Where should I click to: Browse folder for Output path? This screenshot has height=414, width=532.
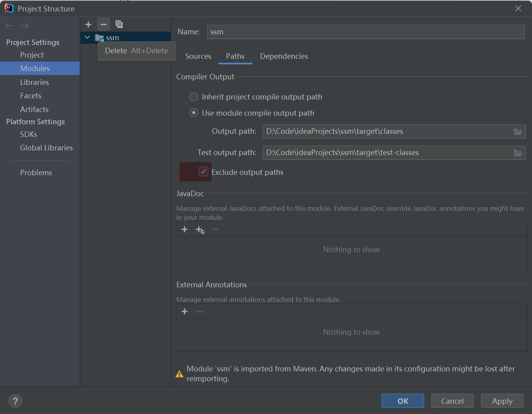click(x=518, y=131)
